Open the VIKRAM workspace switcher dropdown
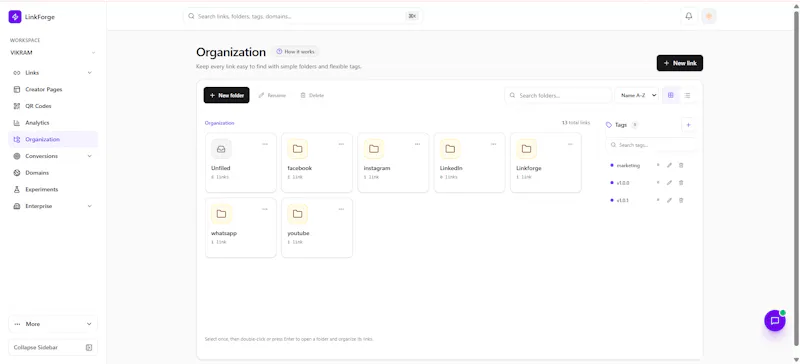The width and height of the screenshot is (800, 364). coord(53,53)
